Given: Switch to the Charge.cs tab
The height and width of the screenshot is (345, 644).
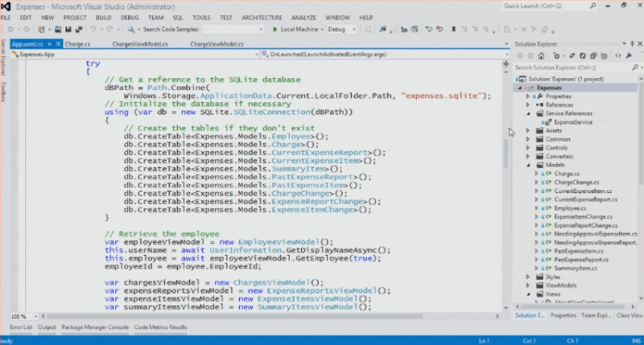Looking at the screenshot, I should click(77, 44).
